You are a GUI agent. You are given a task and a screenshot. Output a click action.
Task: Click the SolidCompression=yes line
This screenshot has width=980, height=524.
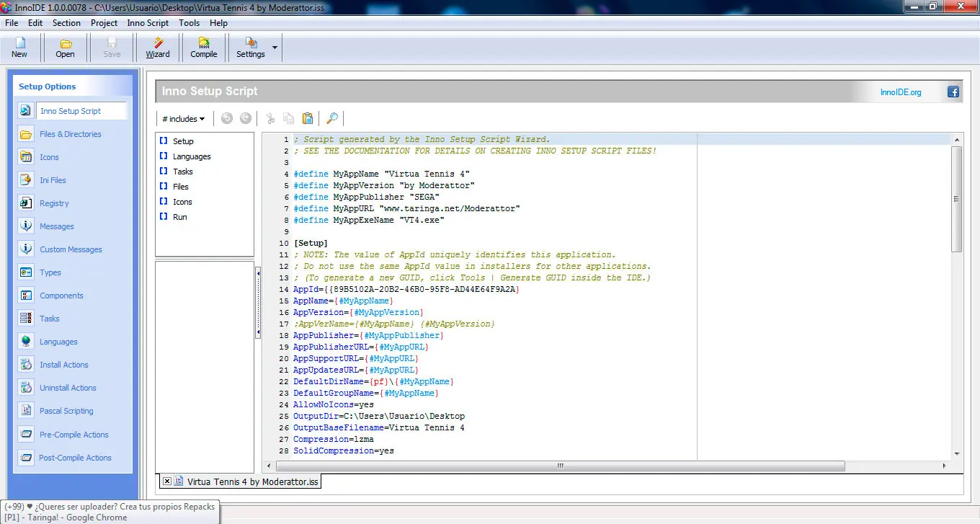(344, 450)
